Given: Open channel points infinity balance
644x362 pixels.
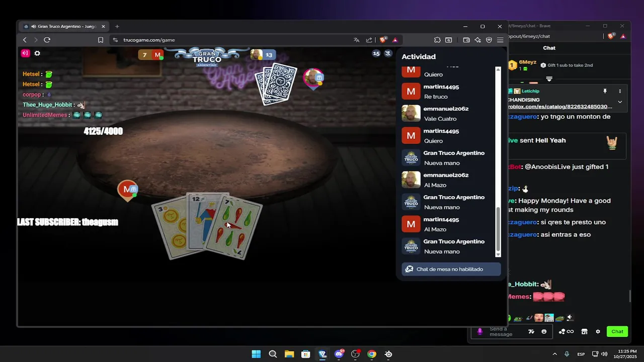Looking at the screenshot, I should point(567,331).
